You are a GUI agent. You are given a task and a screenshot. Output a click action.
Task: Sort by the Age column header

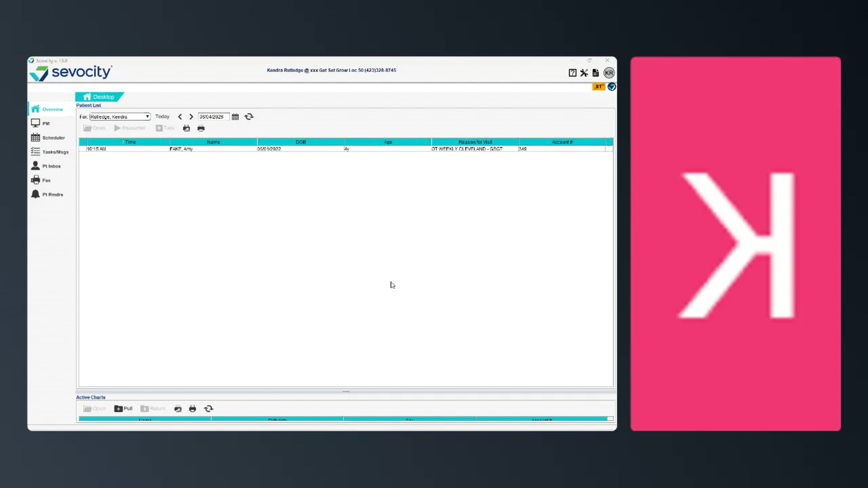(x=388, y=142)
